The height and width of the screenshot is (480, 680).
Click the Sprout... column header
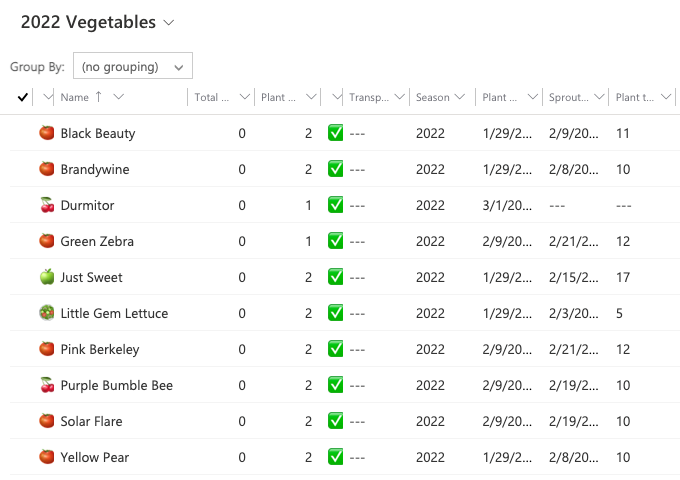pyautogui.click(x=569, y=97)
